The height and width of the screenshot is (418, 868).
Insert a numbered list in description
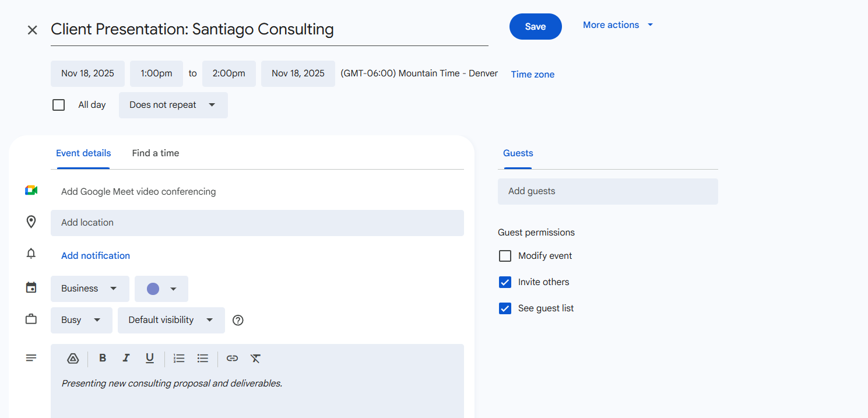179,359
